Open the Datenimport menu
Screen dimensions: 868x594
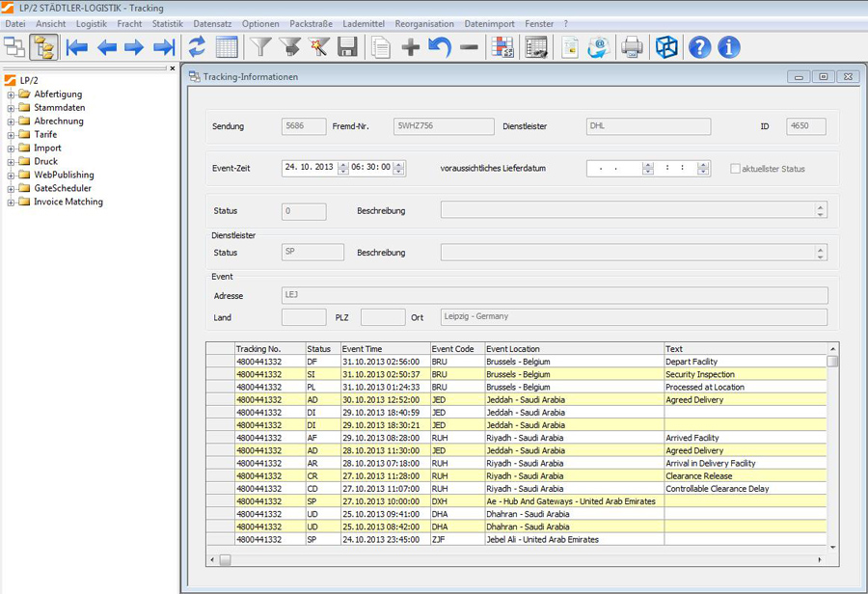(x=489, y=24)
